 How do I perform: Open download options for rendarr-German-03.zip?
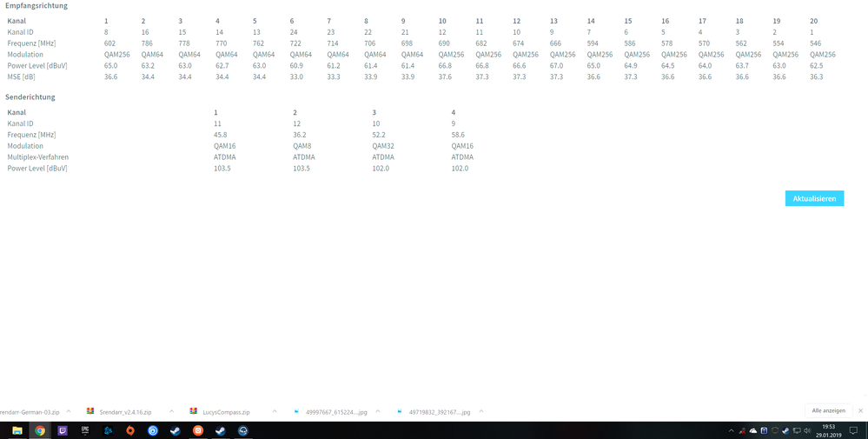[x=69, y=411]
